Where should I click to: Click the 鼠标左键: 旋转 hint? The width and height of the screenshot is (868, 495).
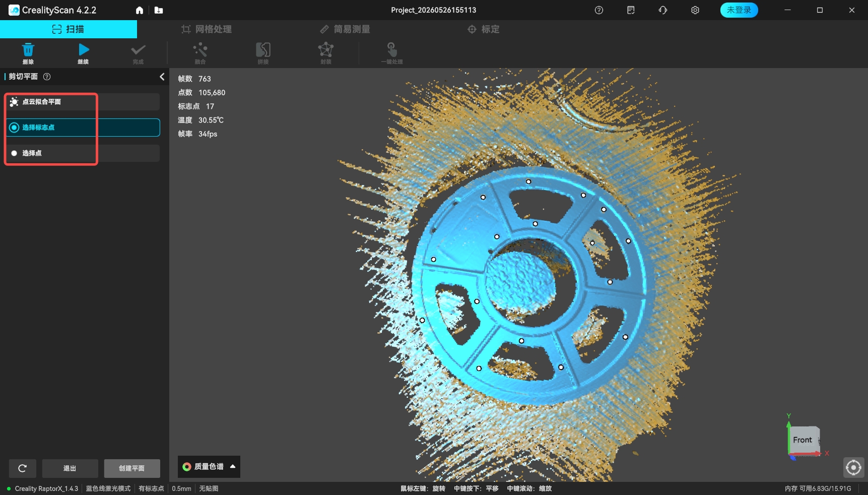click(423, 488)
